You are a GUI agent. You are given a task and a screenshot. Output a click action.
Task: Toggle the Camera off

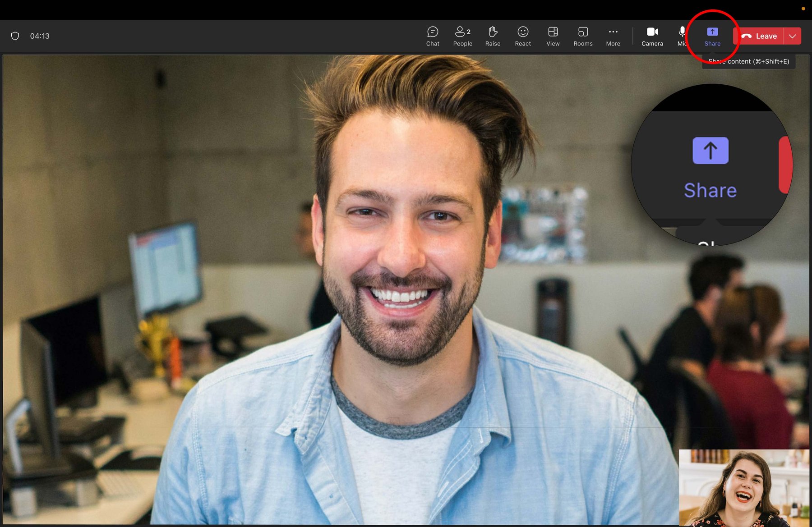[x=652, y=36]
